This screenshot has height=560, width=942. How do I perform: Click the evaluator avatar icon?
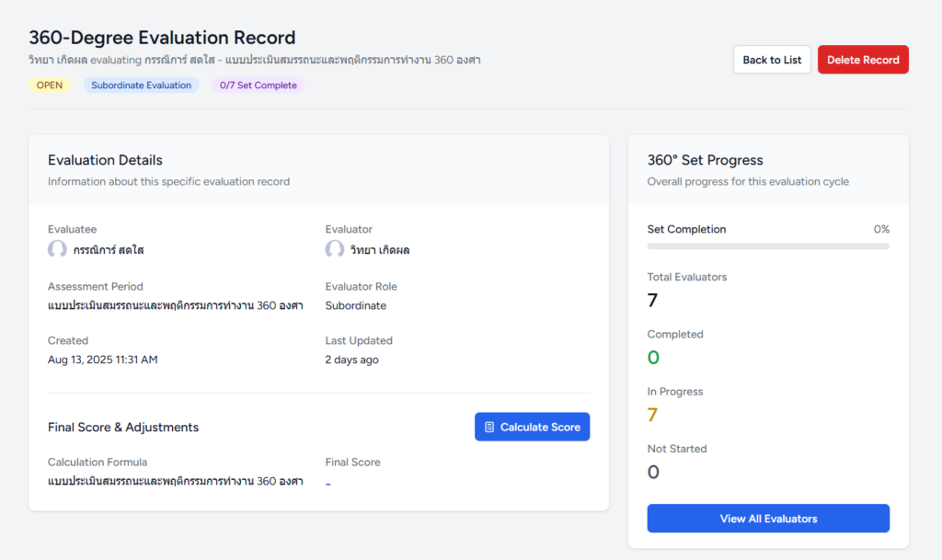click(x=335, y=249)
